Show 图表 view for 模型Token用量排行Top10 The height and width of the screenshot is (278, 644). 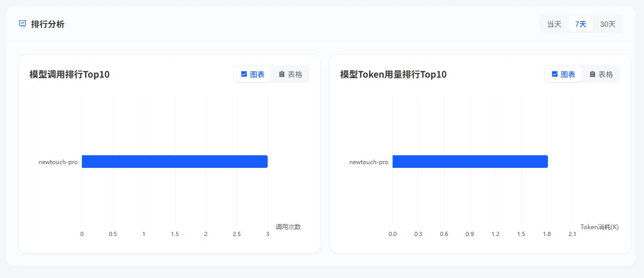click(563, 74)
